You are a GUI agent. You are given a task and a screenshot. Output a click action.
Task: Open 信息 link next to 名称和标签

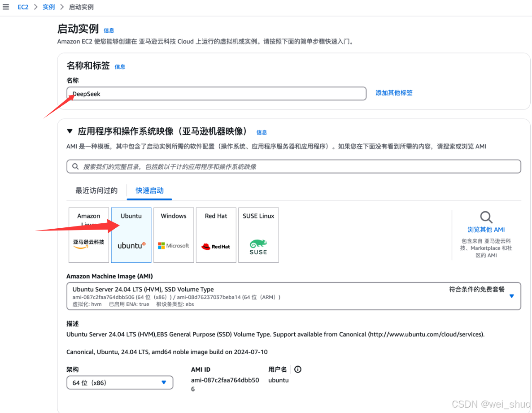point(120,67)
